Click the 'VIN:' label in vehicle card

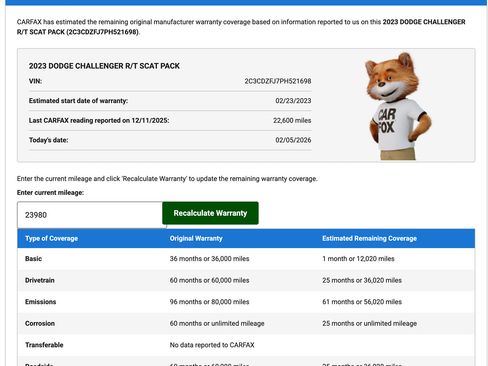[x=35, y=81]
